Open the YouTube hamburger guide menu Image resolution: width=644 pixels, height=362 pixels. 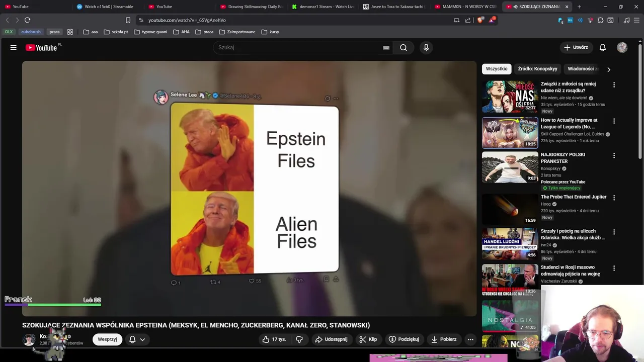(14, 47)
